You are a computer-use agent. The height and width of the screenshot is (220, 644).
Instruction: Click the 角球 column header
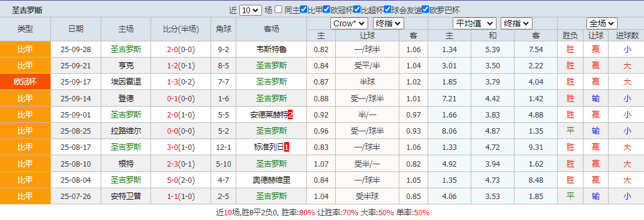point(224,29)
